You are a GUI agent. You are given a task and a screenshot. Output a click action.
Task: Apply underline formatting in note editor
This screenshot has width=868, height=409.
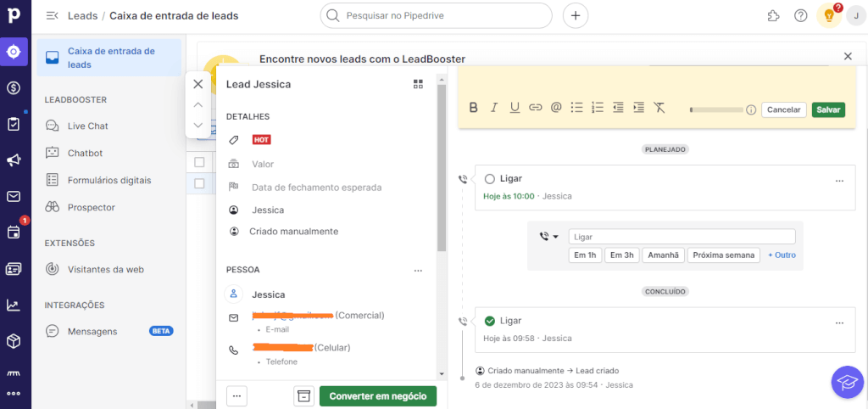515,108
